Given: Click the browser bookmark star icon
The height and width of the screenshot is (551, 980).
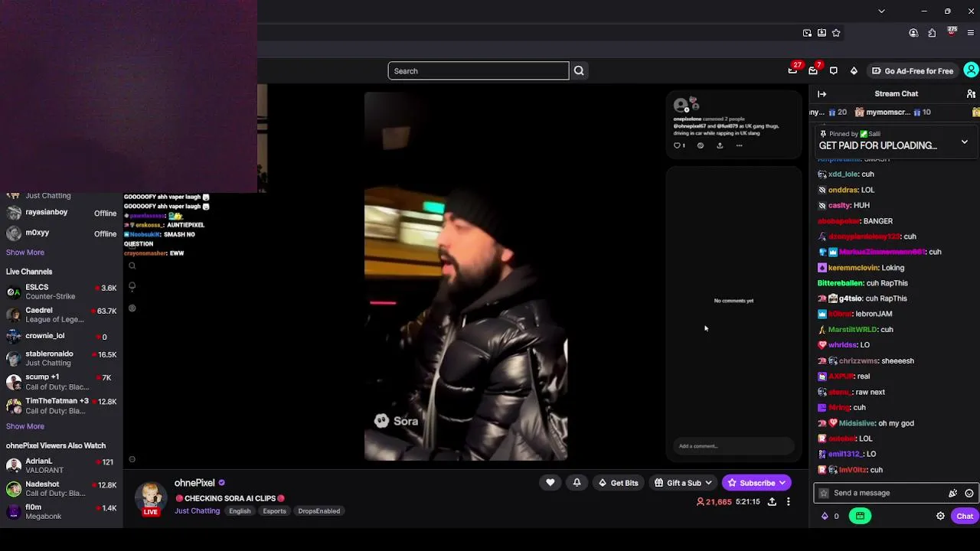Looking at the screenshot, I should pyautogui.click(x=836, y=33).
